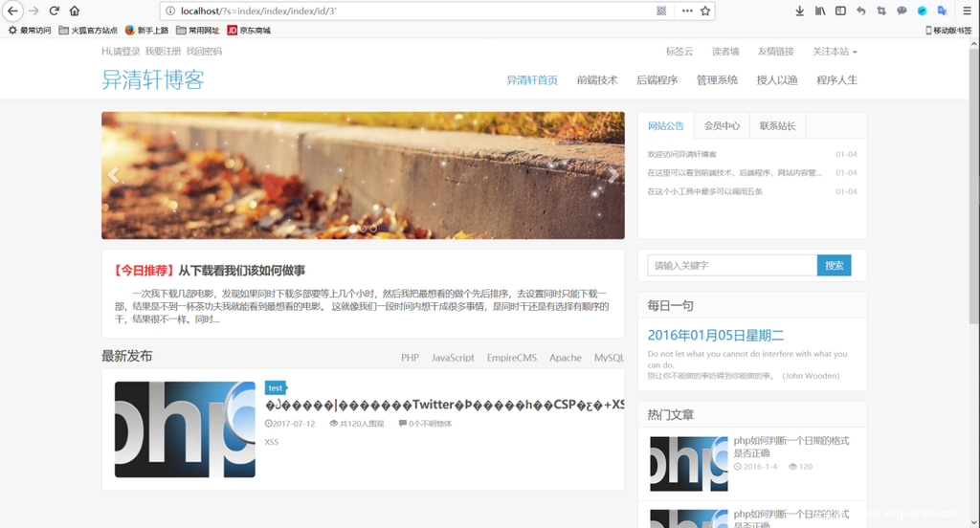Switch to the 会员中心 tab
Screen dimensions: 980x528
pos(722,126)
